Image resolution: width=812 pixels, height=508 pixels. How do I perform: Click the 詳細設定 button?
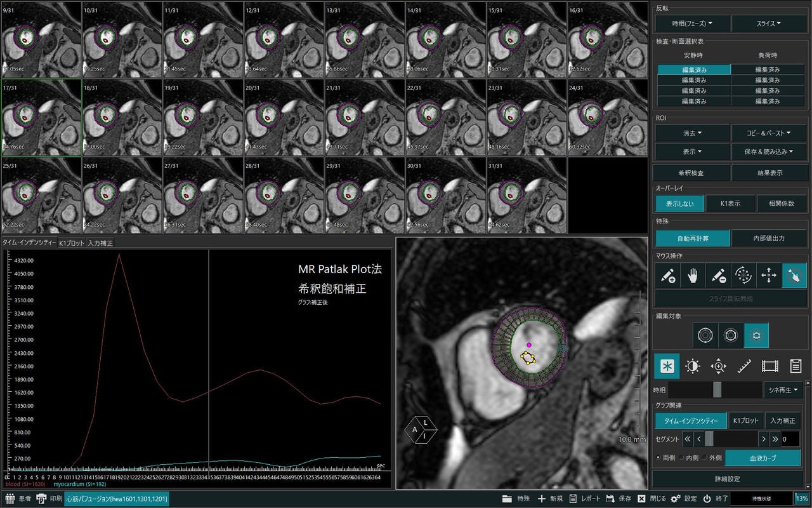click(728, 479)
